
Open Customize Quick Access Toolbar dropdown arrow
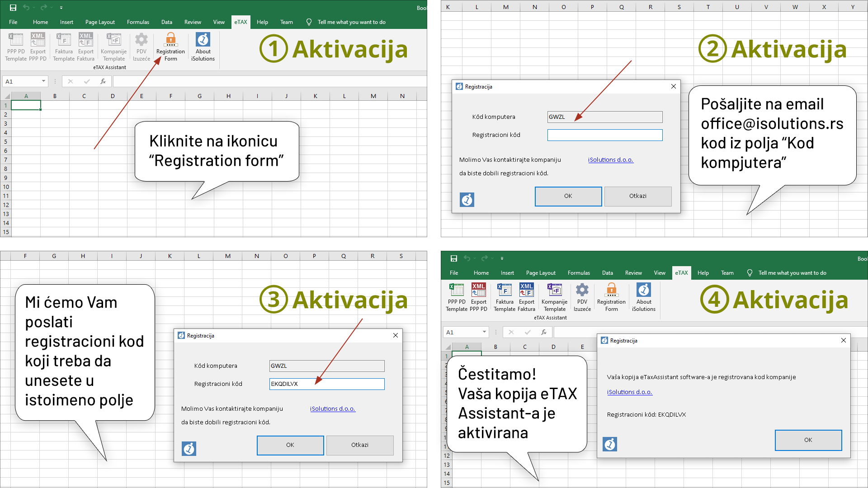point(61,8)
